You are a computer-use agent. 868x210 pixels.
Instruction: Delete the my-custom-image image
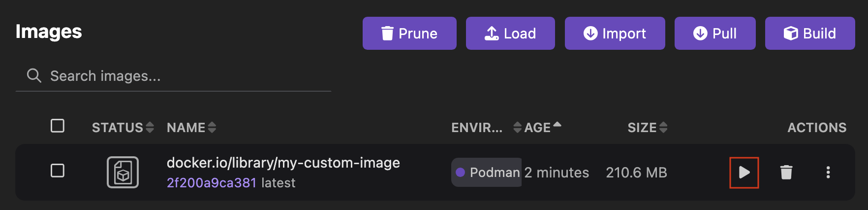(786, 173)
